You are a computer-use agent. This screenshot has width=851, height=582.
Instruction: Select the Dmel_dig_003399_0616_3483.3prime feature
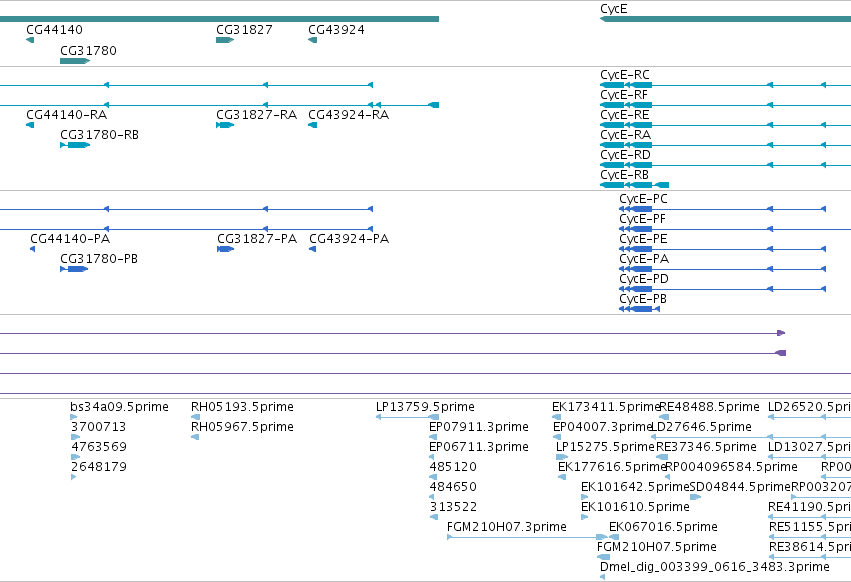coord(602,577)
